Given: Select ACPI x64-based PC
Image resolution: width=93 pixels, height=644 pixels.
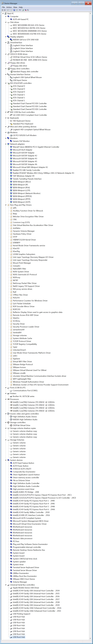Looking at the screenshot, I should point(21,19).
